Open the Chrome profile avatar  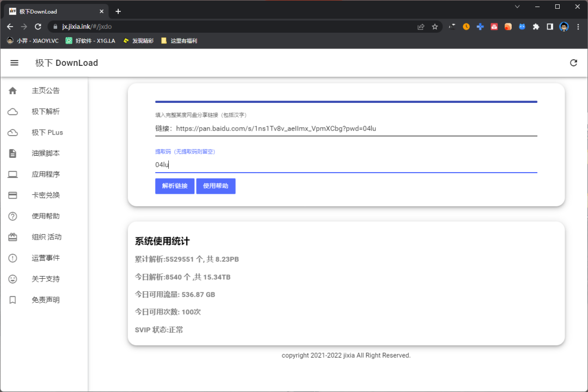click(x=563, y=27)
